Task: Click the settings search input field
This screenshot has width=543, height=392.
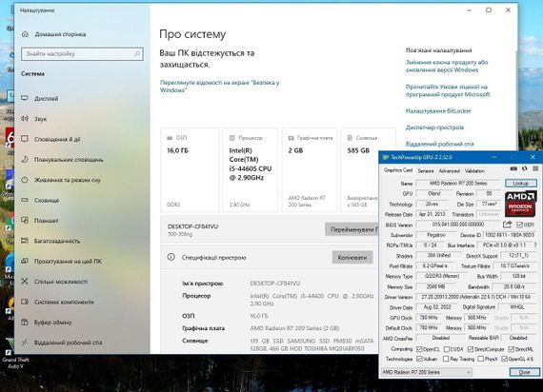Action: (x=82, y=54)
